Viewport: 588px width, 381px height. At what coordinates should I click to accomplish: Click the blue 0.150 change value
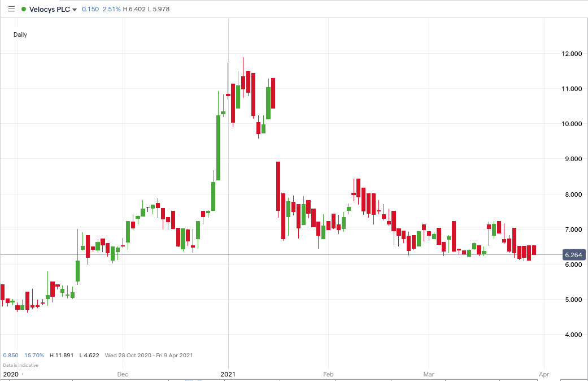pos(90,9)
